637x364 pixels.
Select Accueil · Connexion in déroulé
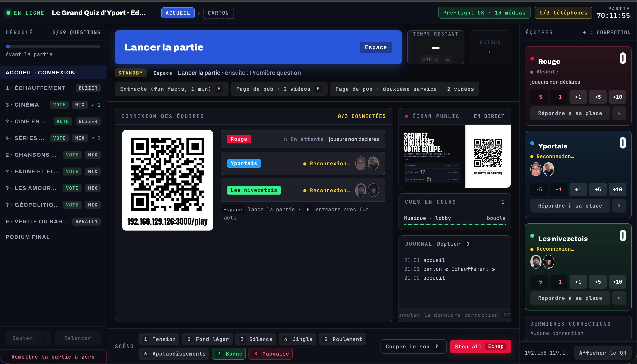pos(53,73)
